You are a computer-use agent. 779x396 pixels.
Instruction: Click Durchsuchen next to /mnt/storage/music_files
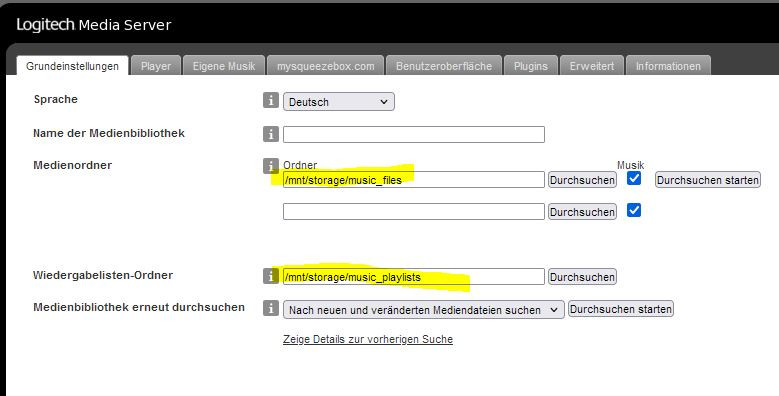(x=582, y=180)
